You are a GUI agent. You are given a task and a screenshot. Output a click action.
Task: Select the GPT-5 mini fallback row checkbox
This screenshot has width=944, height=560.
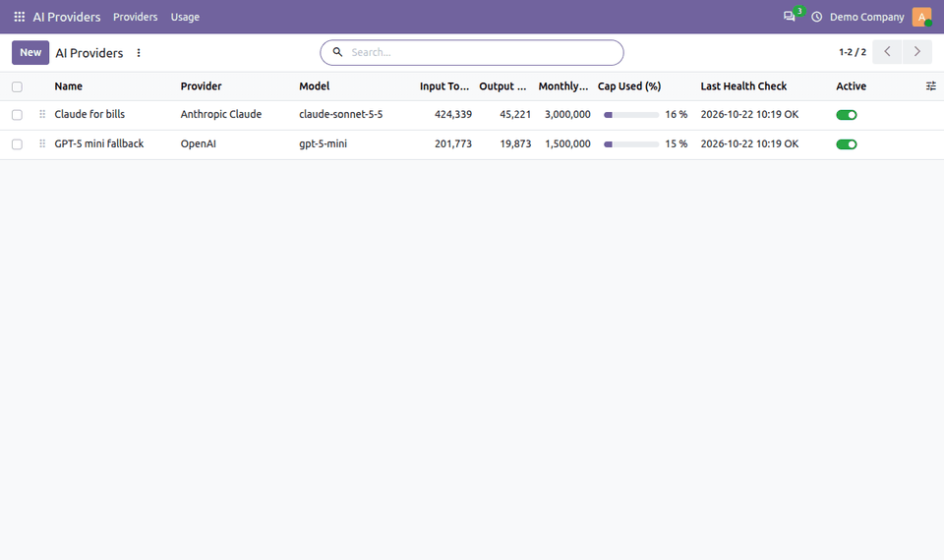click(17, 144)
